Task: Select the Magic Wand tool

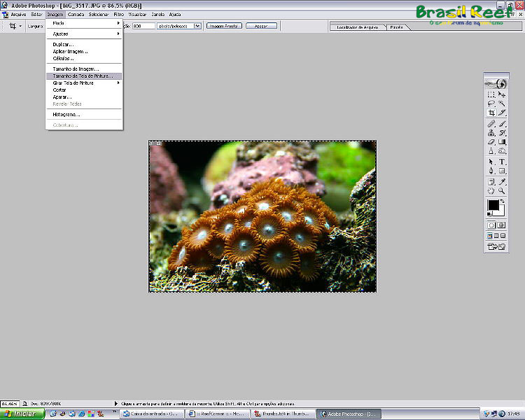Action: click(502, 104)
